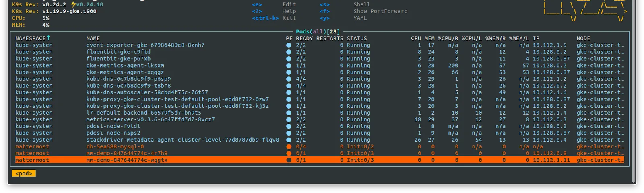Click the orange status dot for db-5ea588-mysql-0
This screenshot has height=193, width=644.
pos(289,147)
